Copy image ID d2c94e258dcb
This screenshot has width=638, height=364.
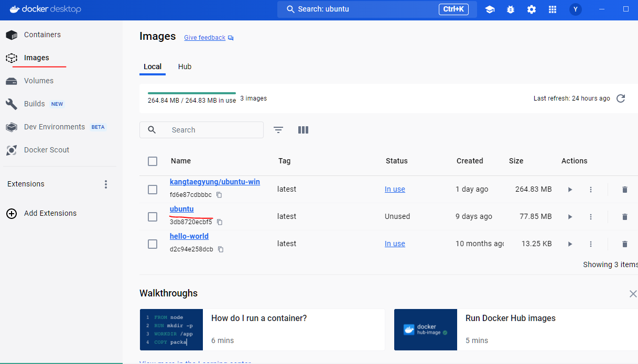[221, 249]
